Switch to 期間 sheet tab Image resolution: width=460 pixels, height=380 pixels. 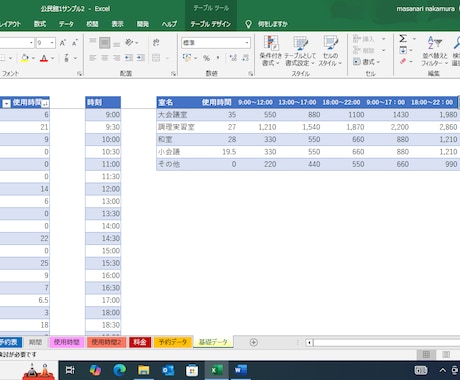point(35,342)
